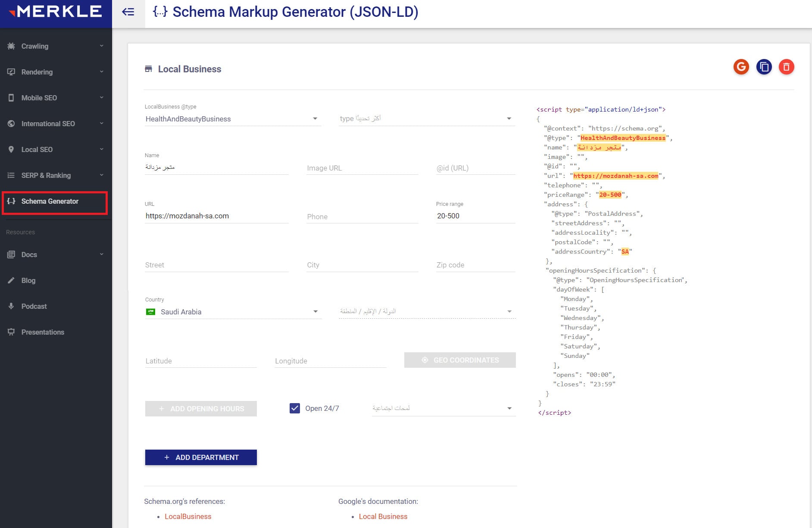Click the Add Department button
812x528 pixels.
click(201, 457)
